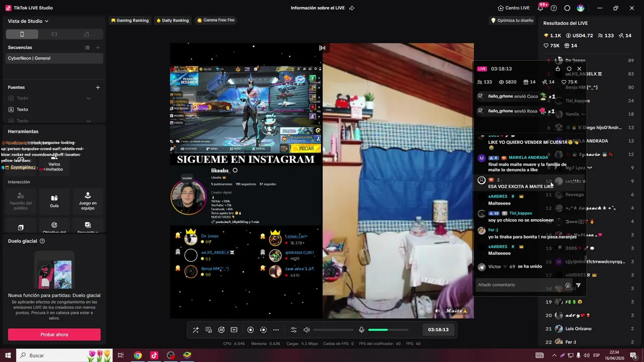Close the floating chat panel
Viewport: 644px width, 362px height.
click(x=579, y=69)
